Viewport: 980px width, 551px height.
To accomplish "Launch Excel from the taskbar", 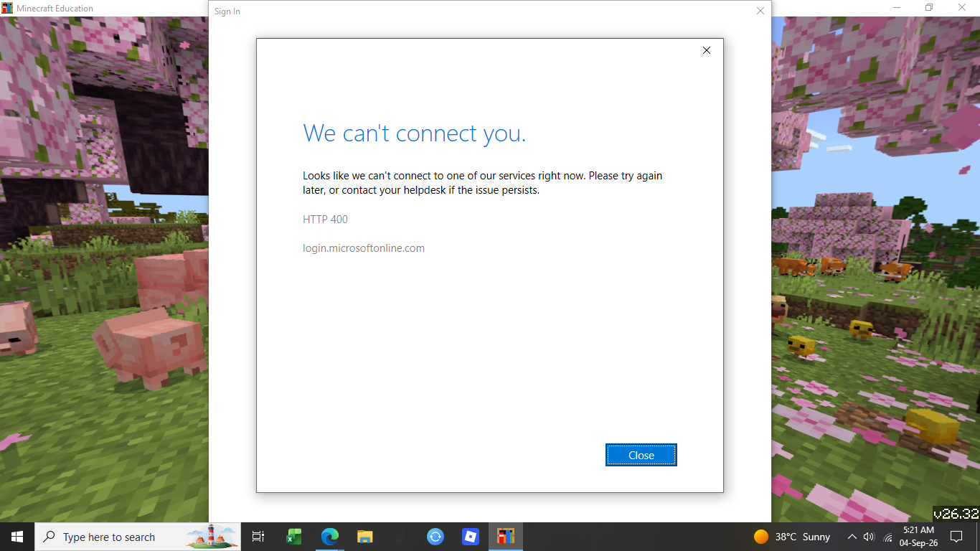I will (x=293, y=537).
